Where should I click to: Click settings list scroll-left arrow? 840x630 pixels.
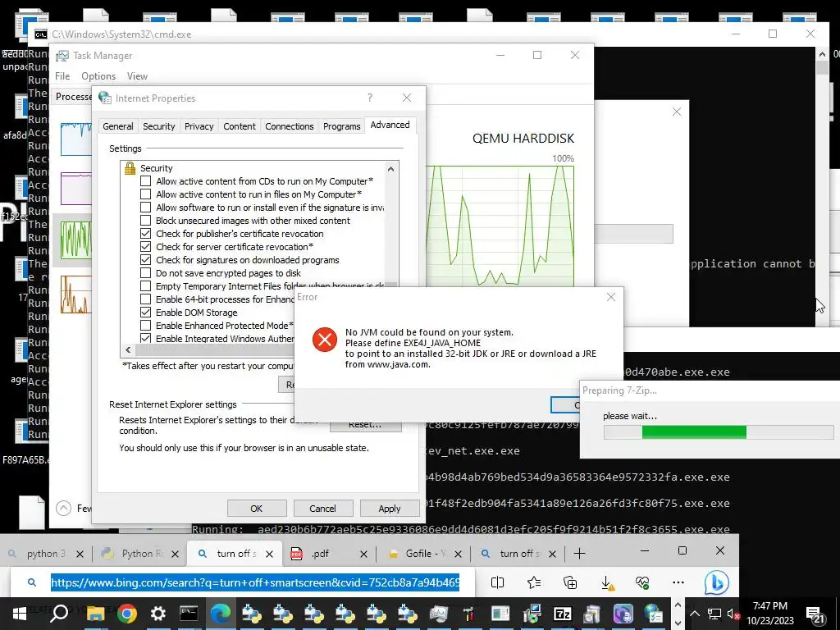pos(128,349)
